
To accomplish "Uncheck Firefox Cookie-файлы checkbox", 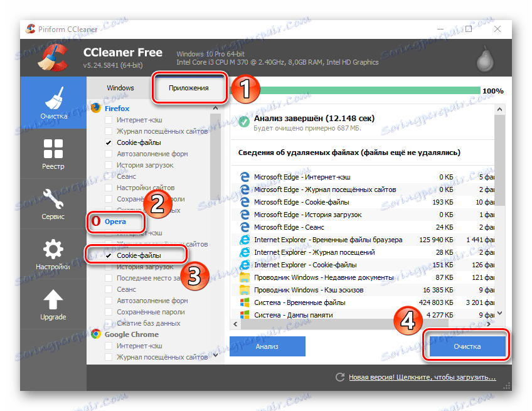I will pyautogui.click(x=109, y=142).
